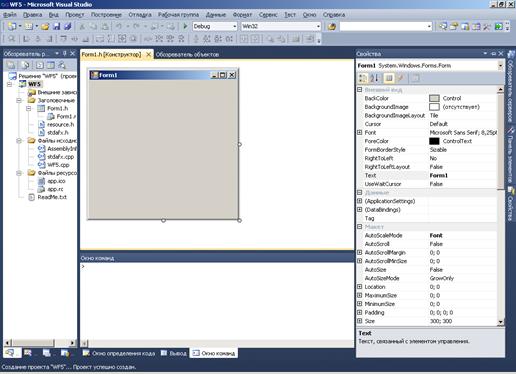This screenshot has height=374, width=516.
Task: Expand the Size property row
Action: point(360,321)
